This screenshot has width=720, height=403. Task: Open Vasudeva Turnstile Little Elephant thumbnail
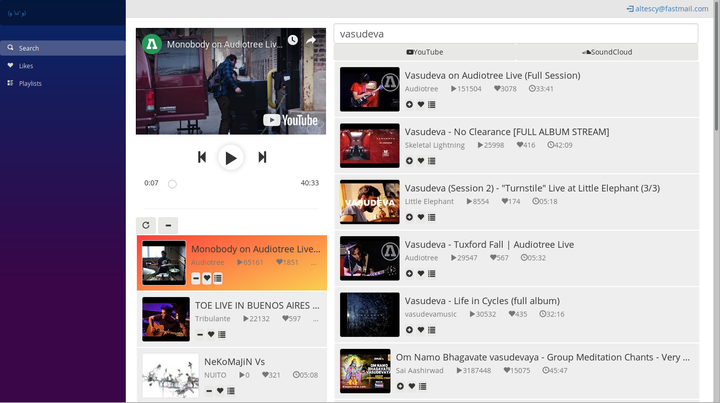pos(370,202)
